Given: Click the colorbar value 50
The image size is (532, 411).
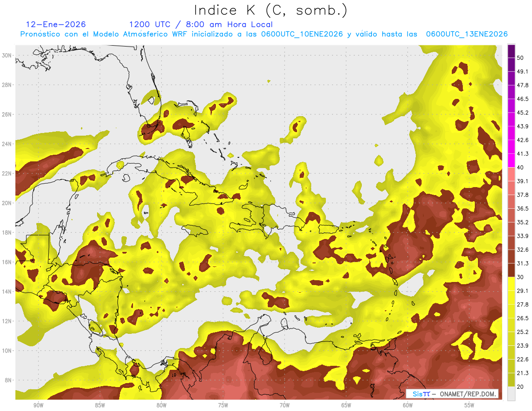Looking at the screenshot, I should 520,58.
